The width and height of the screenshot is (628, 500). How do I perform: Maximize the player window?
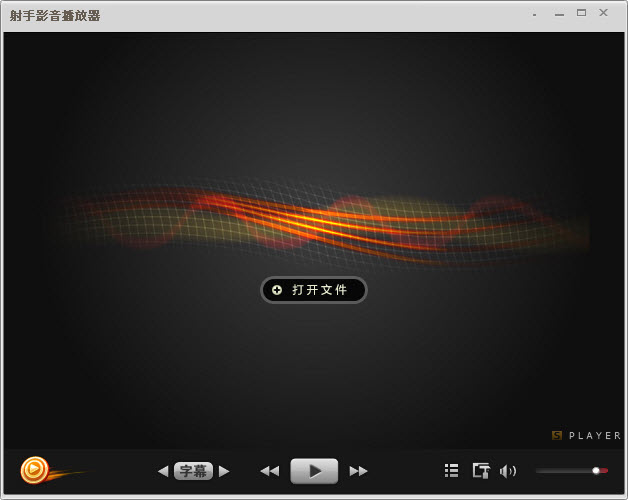point(581,13)
